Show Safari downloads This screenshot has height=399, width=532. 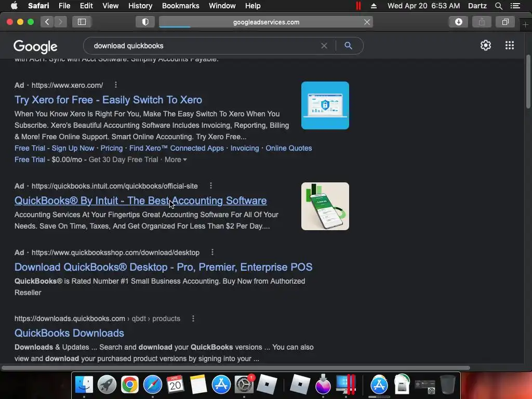coord(458,22)
